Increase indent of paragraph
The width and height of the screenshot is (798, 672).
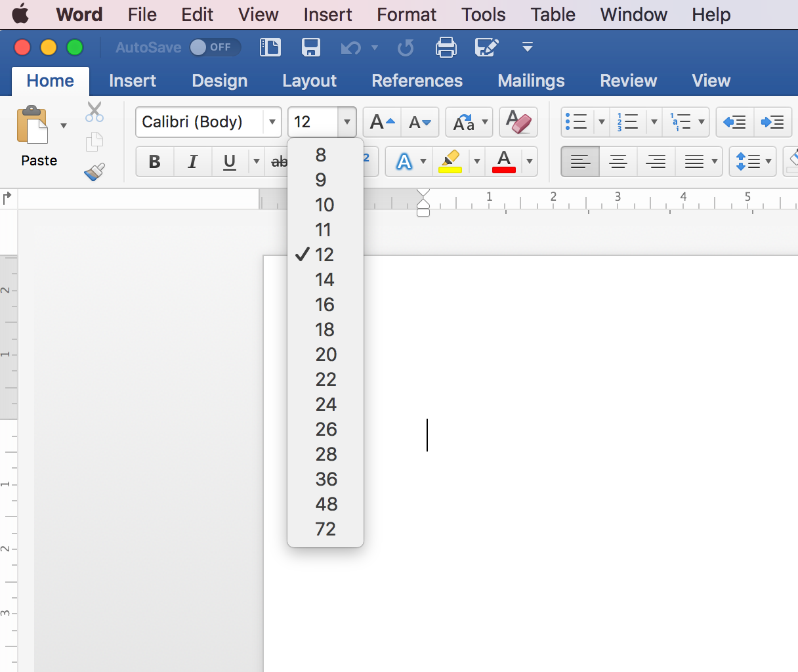click(x=772, y=122)
